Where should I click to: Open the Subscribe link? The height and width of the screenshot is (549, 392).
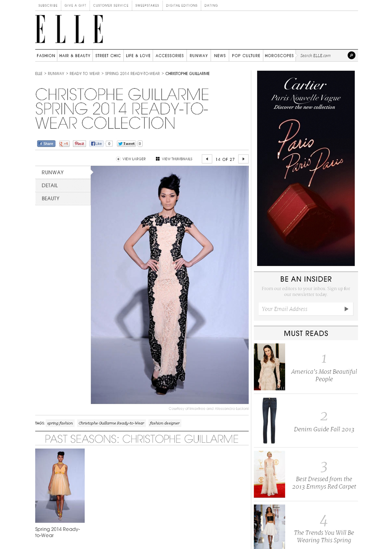[48, 5]
